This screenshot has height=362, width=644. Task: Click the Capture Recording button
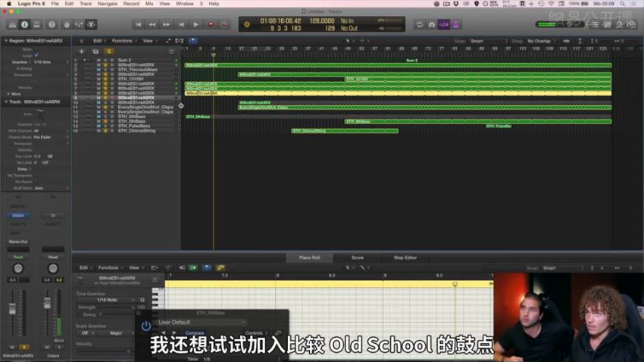[224, 25]
